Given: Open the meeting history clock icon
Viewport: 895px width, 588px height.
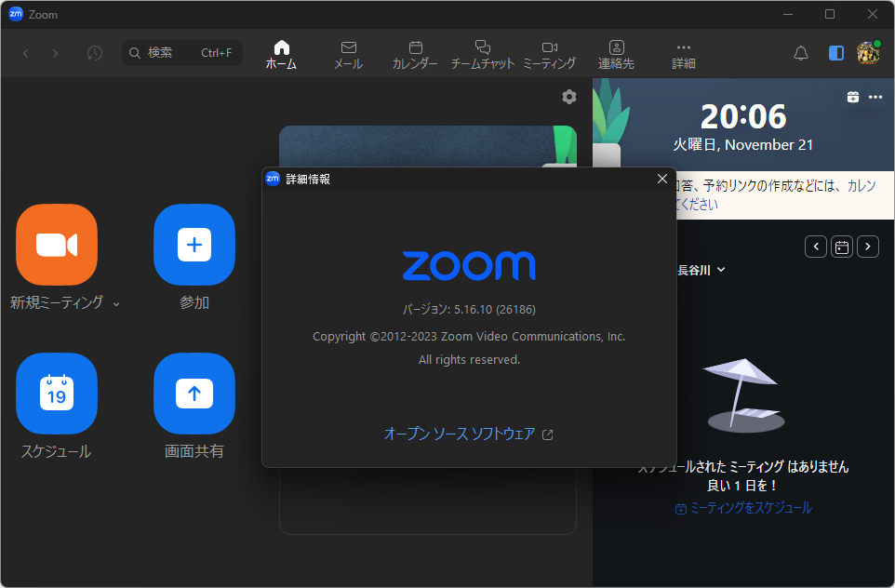Looking at the screenshot, I should [x=94, y=53].
